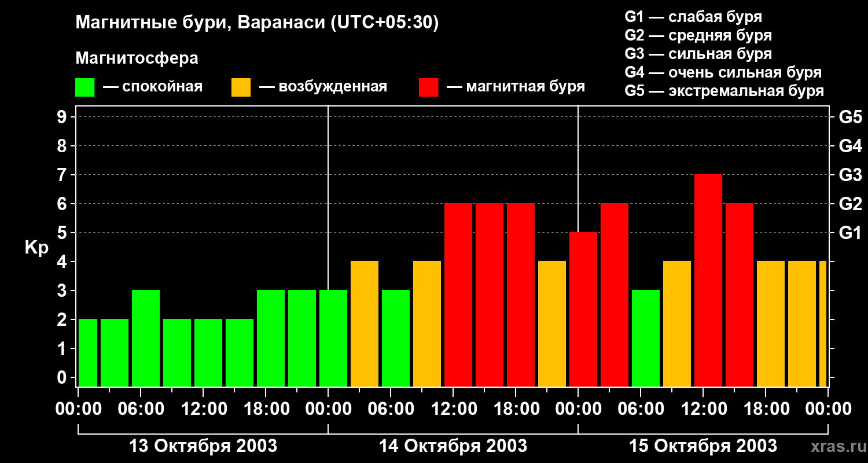
Task: Click the '— возбужденная' legend label
Action: [323, 87]
